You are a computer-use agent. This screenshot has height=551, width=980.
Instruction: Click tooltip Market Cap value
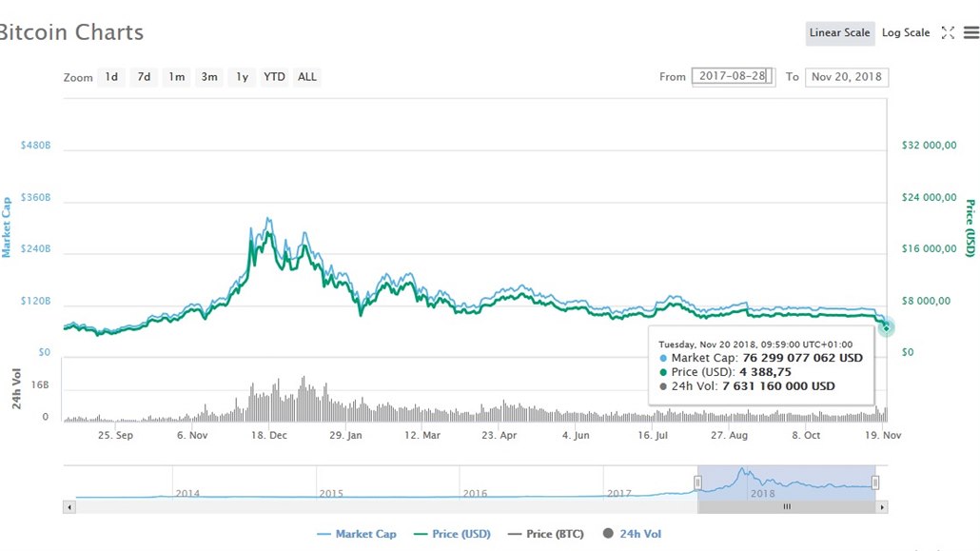coord(802,359)
